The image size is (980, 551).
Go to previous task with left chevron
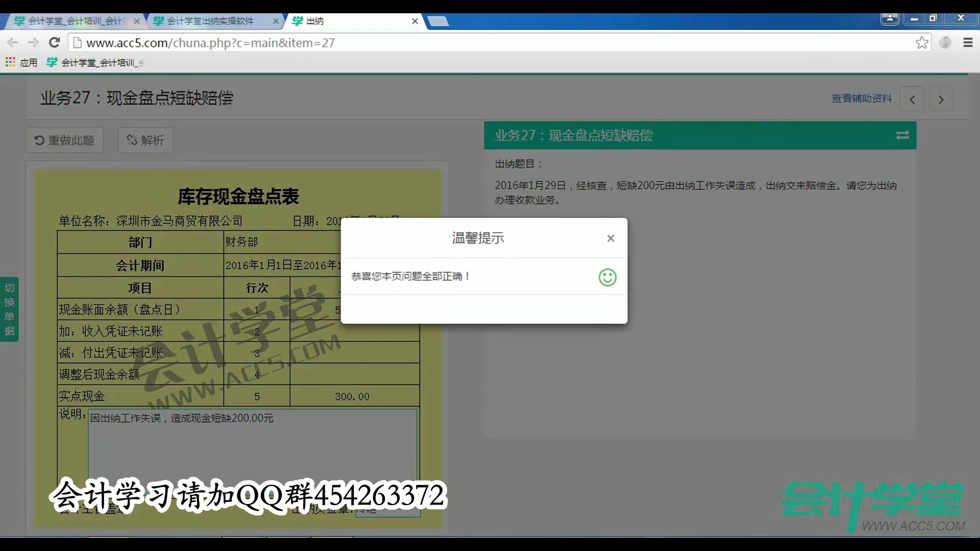912,99
